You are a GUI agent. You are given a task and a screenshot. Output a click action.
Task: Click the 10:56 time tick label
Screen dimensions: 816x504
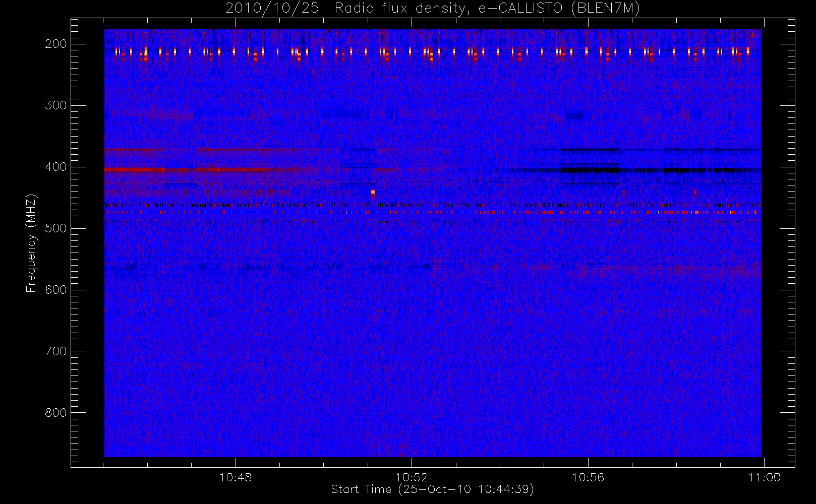(588, 477)
